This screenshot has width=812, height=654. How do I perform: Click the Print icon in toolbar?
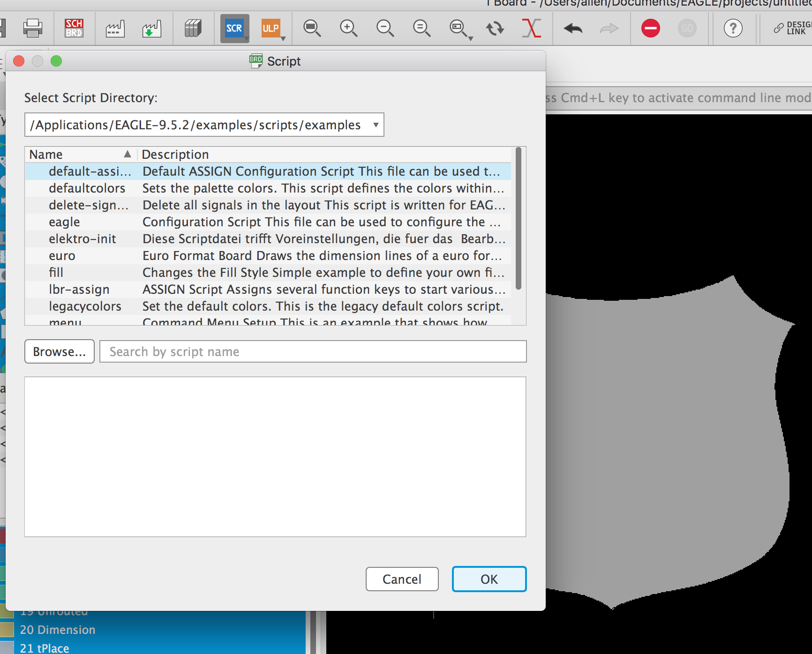33,28
